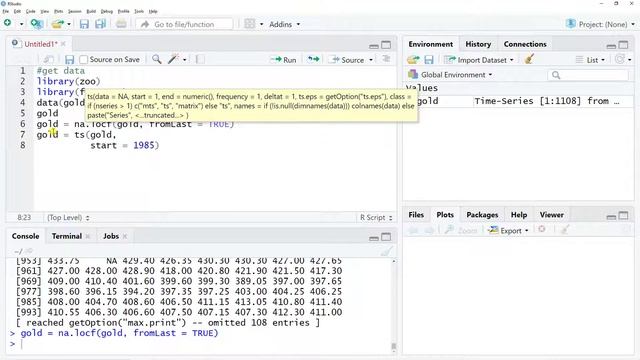Switch to the Environment tab
Viewport: 640px width, 360px height.
point(431,44)
